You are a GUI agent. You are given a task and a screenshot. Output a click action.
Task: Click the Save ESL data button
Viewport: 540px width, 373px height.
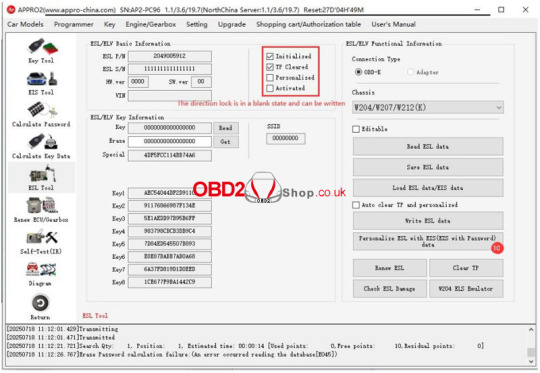point(428,167)
